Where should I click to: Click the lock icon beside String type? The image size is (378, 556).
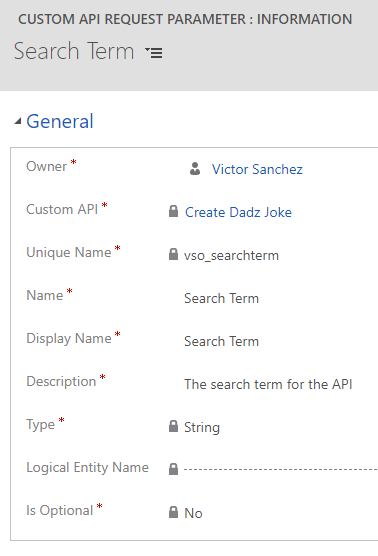point(173,426)
